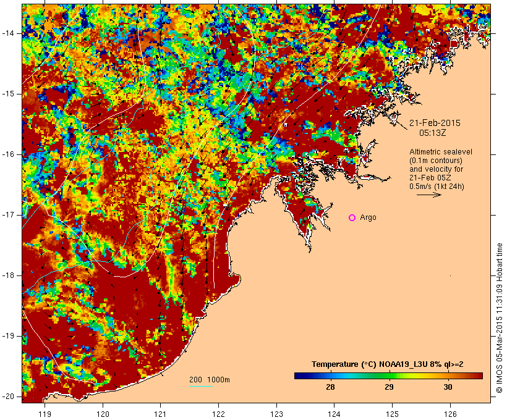Click the IMOS copyright timestamp text
Image resolution: width=507 pixels, height=420 pixels.
pos(499,318)
